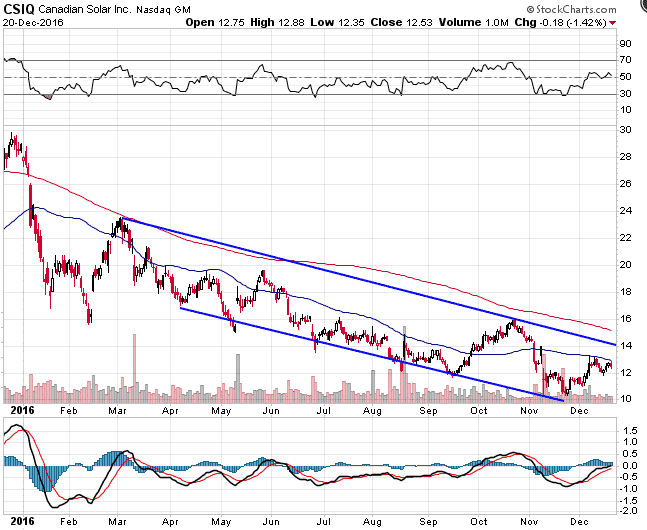The width and height of the screenshot is (647, 530).
Task: Click the price axis 24 label
Action: [x=626, y=211]
